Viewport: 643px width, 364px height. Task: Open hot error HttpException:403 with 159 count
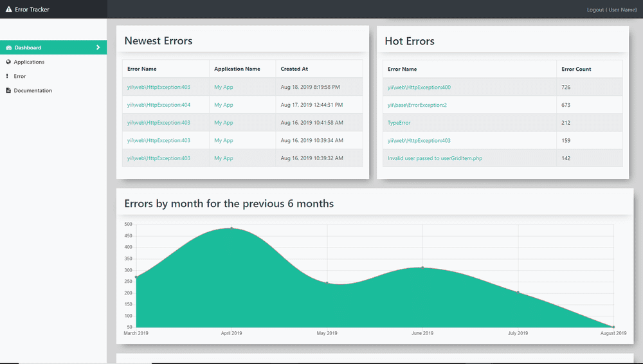pos(419,140)
